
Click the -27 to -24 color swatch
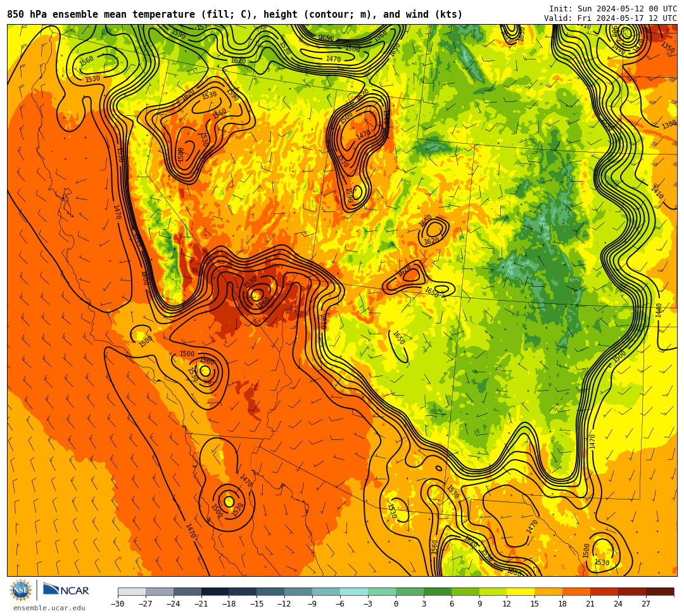(x=160, y=591)
